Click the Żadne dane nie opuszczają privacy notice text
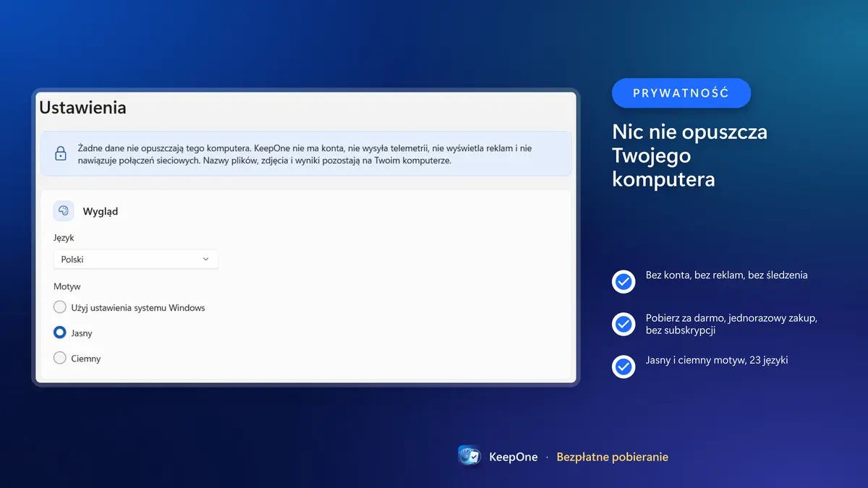This screenshot has width=868, height=488. [x=305, y=154]
